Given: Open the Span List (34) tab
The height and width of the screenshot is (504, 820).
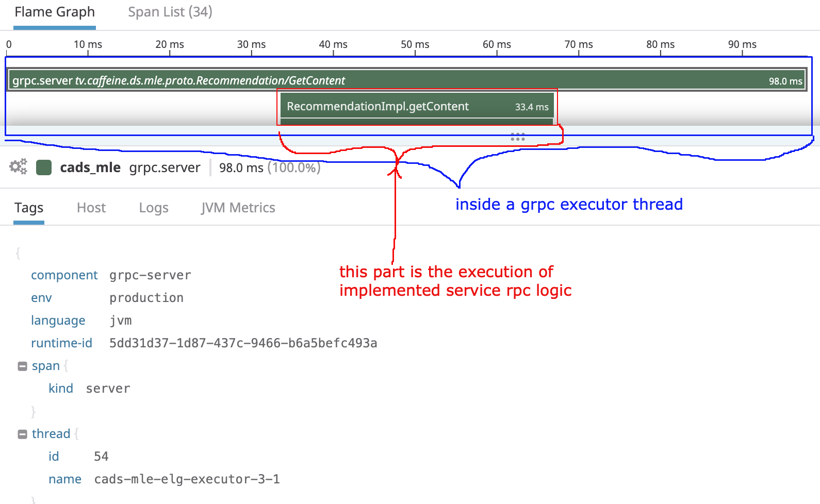Looking at the screenshot, I should [170, 12].
